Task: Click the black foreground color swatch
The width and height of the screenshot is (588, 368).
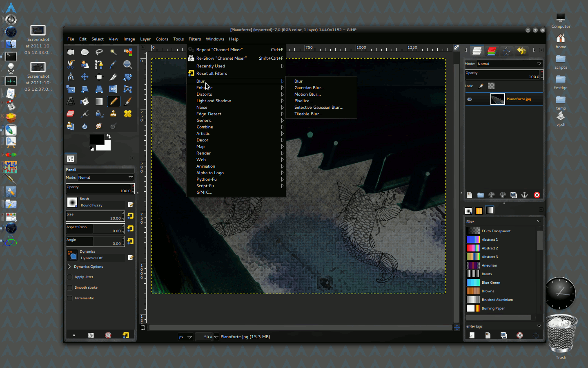Action: point(96,139)
